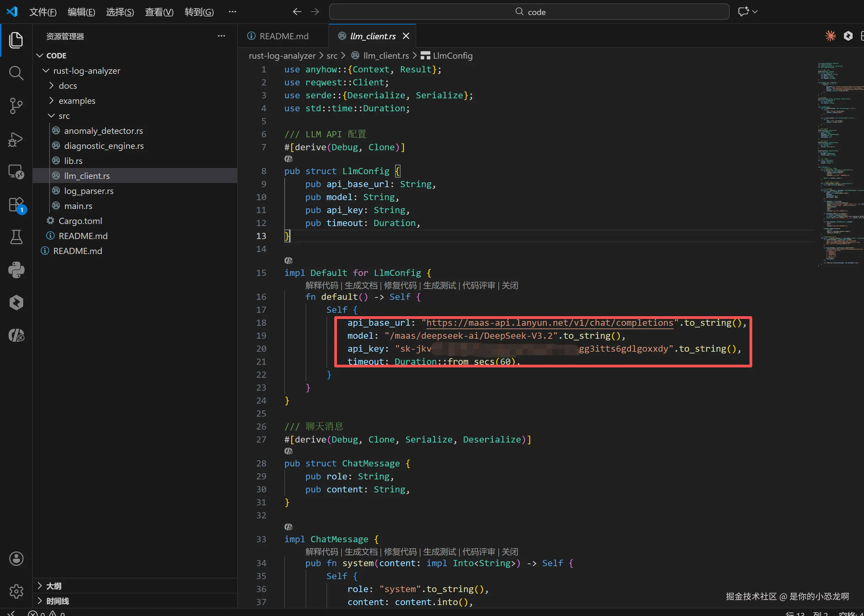
Task: Open main.rs in the file explorer
Action: coord(78,206)
